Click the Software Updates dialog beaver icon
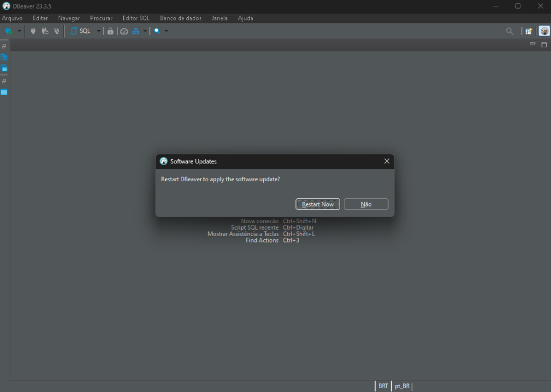The height and width of the screenshot is (392, 551). coord(164,161)
